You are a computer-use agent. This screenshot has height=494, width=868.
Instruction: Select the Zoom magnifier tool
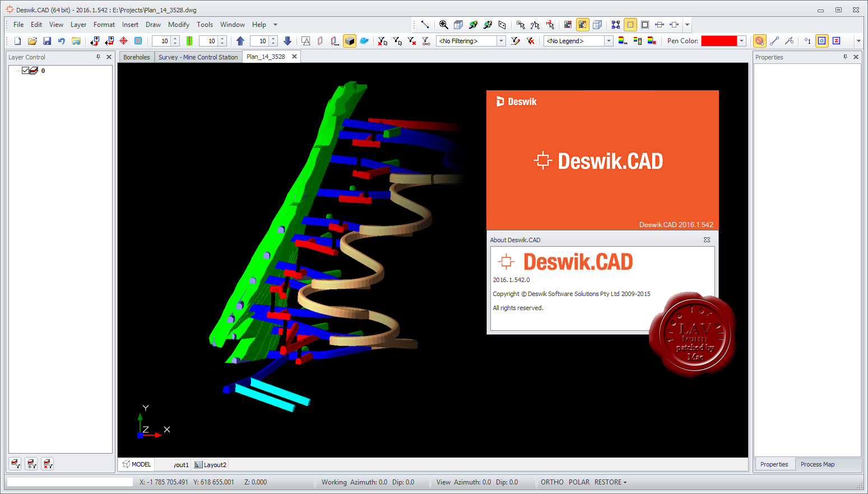443,25
